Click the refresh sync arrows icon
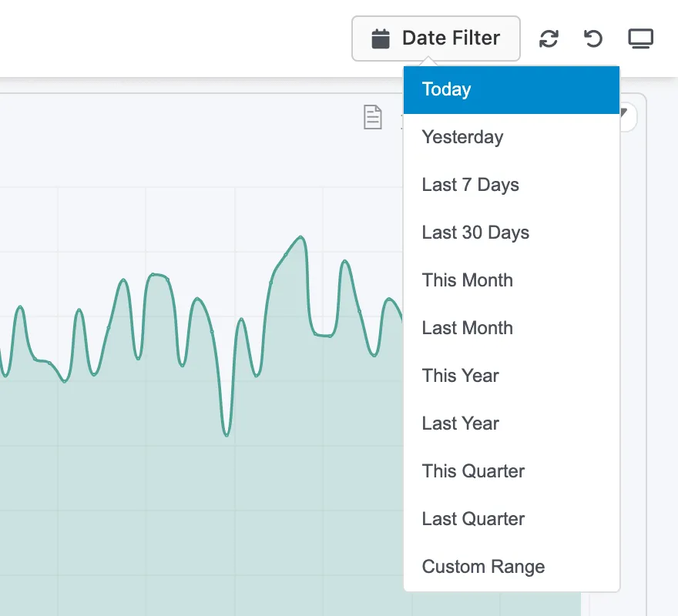The height and width of the screenshot is (616, 678). [549, 38]
